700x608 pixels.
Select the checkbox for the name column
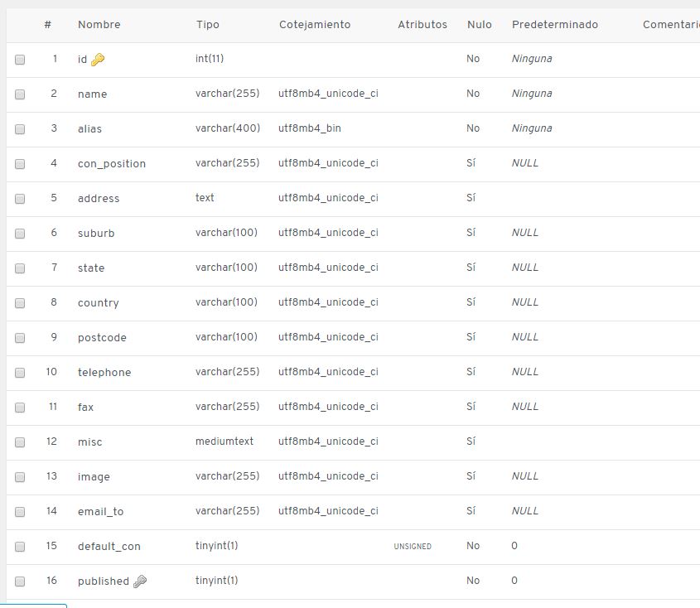click(x=20, y=94)
